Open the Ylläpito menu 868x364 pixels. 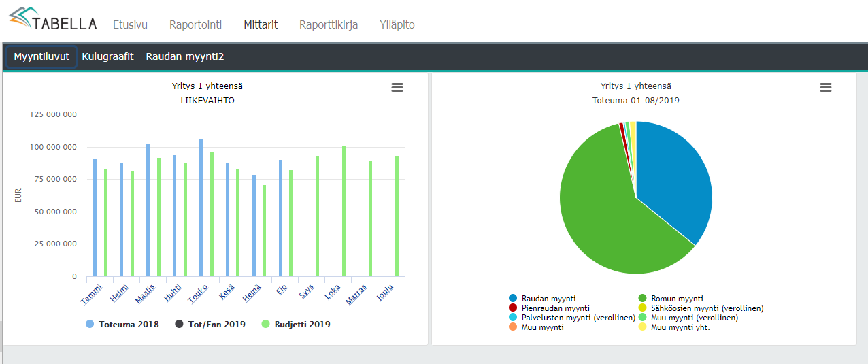tap(397, 24)
